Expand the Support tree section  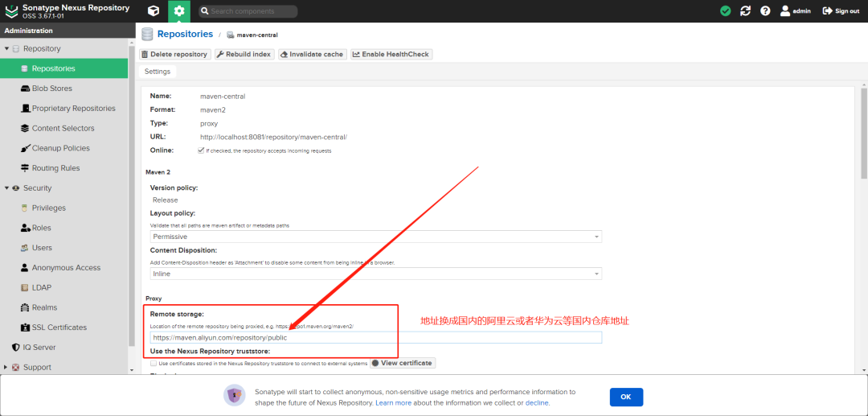6,367
